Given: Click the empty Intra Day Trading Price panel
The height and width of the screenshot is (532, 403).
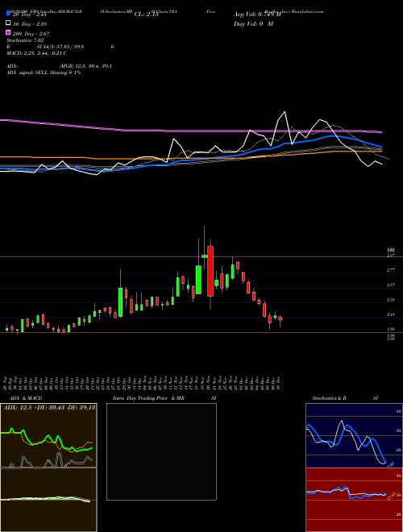Looking at the screenshot, I should (x=161, y=451).
